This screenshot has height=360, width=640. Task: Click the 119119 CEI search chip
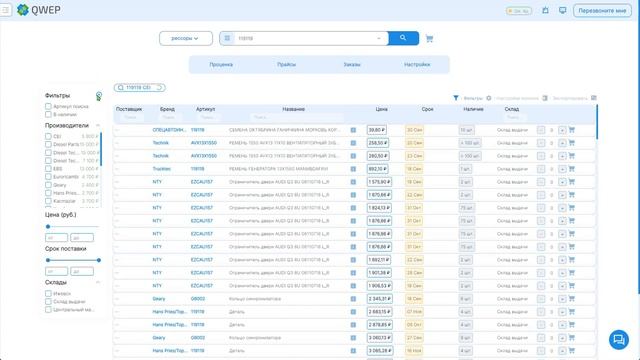(140, 87)
